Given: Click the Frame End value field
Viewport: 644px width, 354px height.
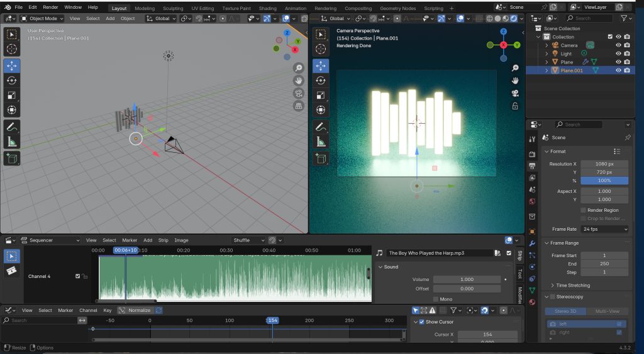Looking at the screenshot, I should (x=604, y=264).
